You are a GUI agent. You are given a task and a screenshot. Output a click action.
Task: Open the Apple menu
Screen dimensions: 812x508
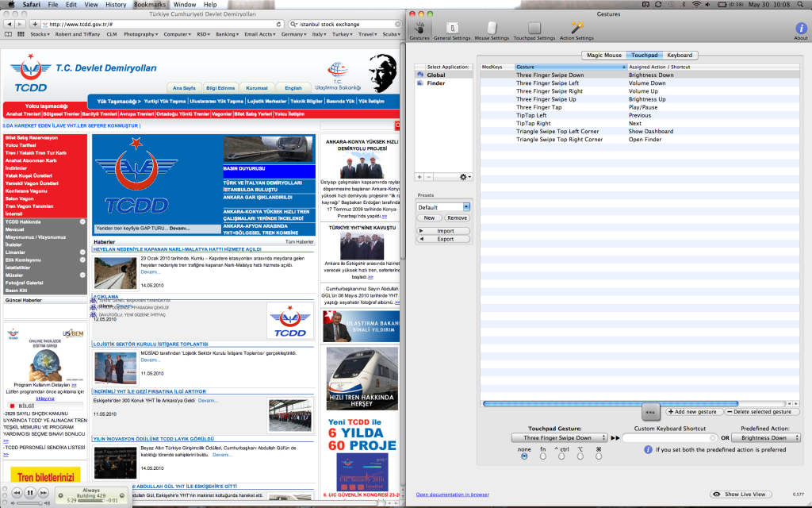[x=11, y=4]
